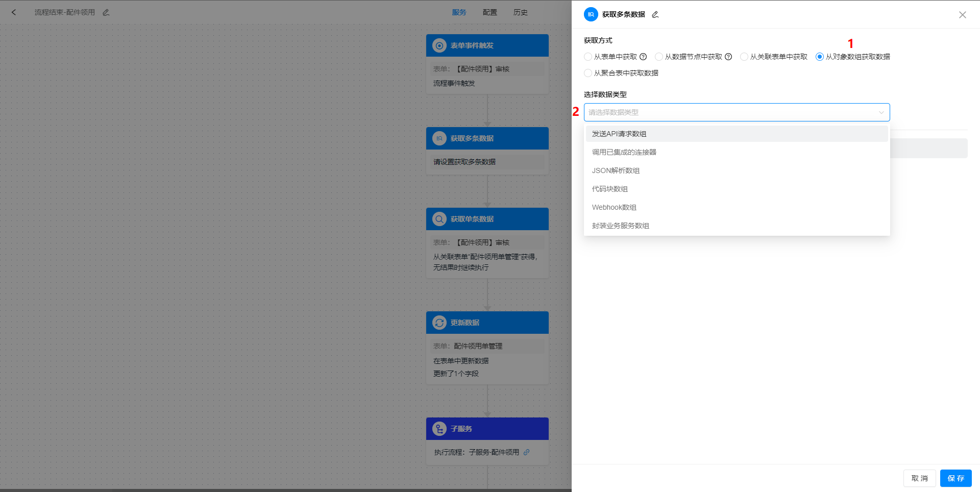Image resolution: width=980 pixels, height=492 pixels.
Task: Click the 获取多条数据 node icon
Action: click(x=439, y=138)
